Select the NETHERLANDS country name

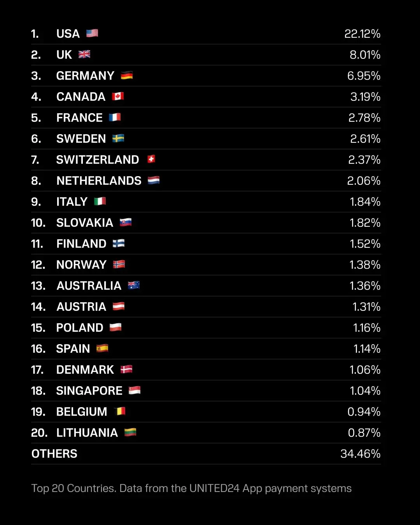coord(99,180)
